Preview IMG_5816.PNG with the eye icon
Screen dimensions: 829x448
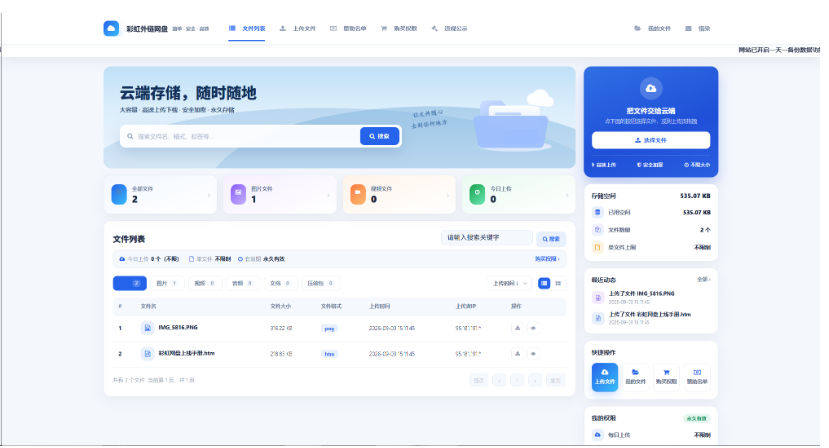click(x=533, y=328)
